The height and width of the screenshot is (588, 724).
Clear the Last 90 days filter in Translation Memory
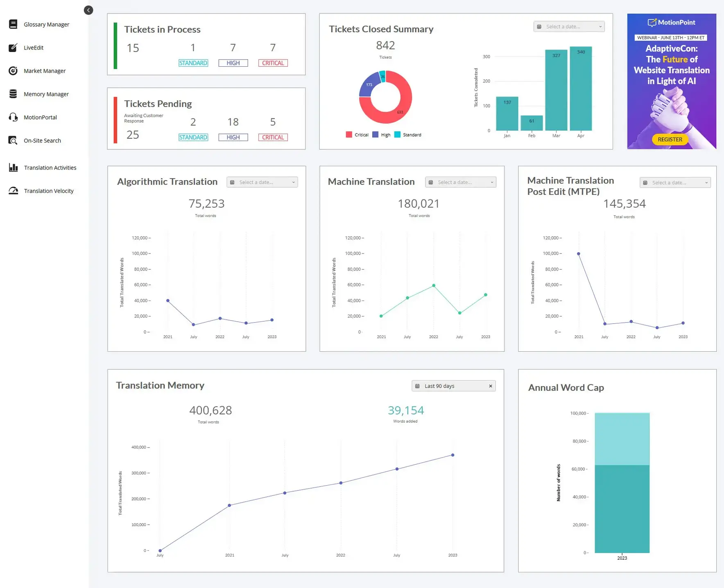click(x=490, y=386)
